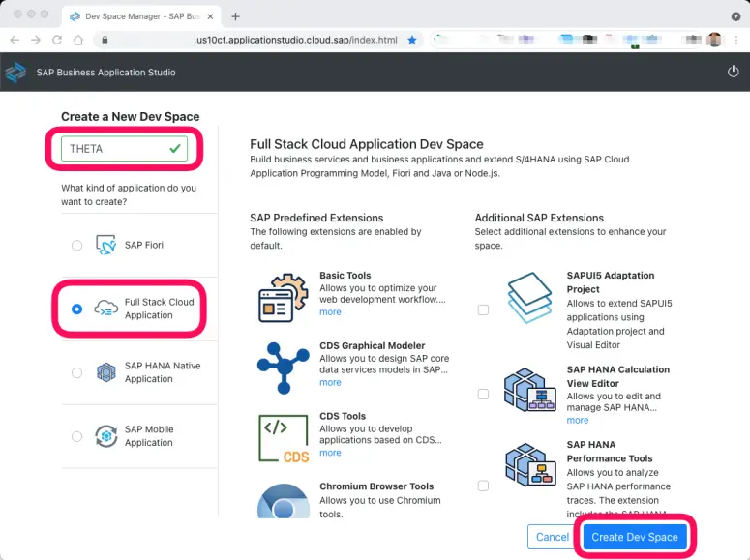Viewport: 750px width, 560px height.
Task: Expand CDS Tools description with more link
Action: tap(330, 453)
